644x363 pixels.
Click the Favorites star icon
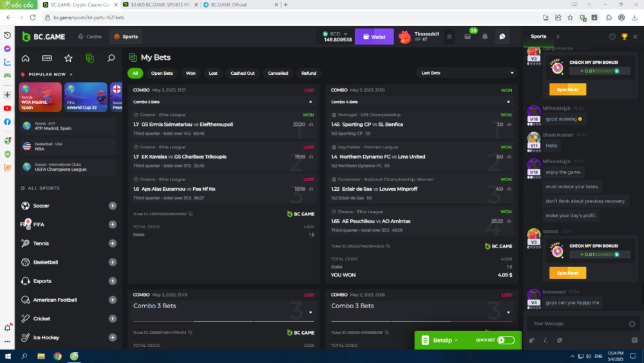point(68,58)
